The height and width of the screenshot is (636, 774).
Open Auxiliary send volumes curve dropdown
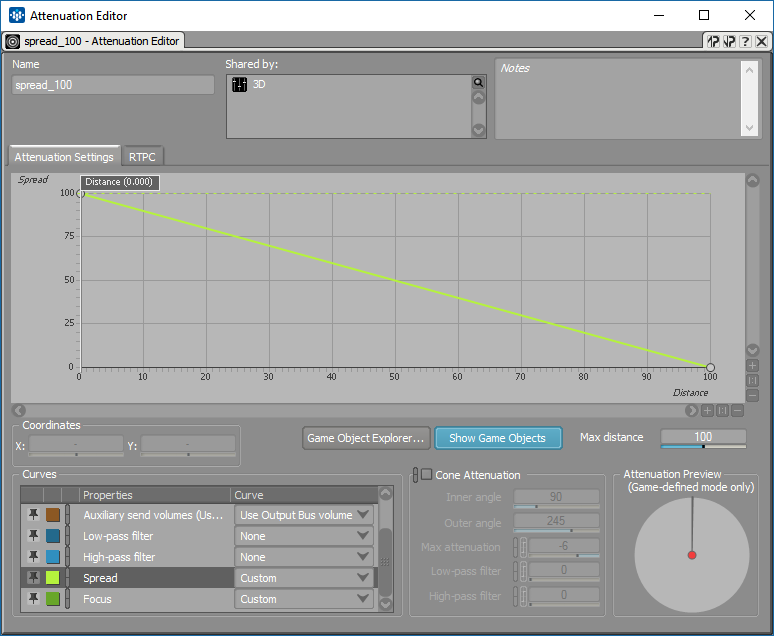[304, 515]
